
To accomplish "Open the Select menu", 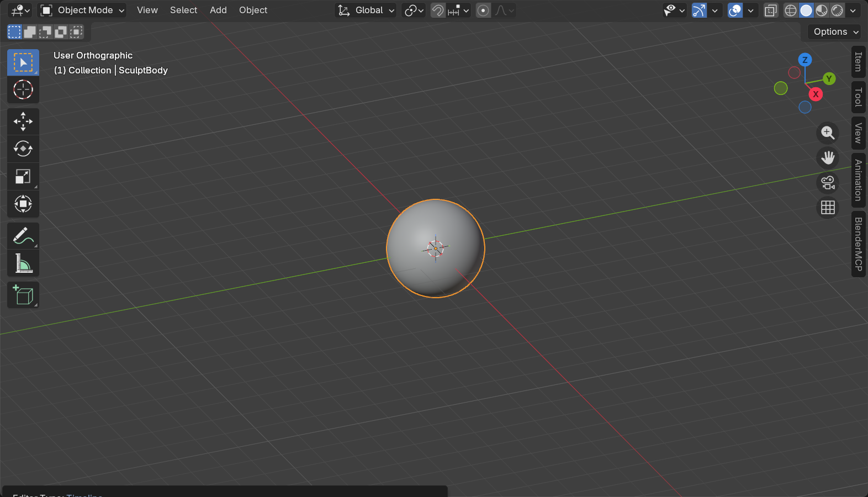I will tap(183, 10).
